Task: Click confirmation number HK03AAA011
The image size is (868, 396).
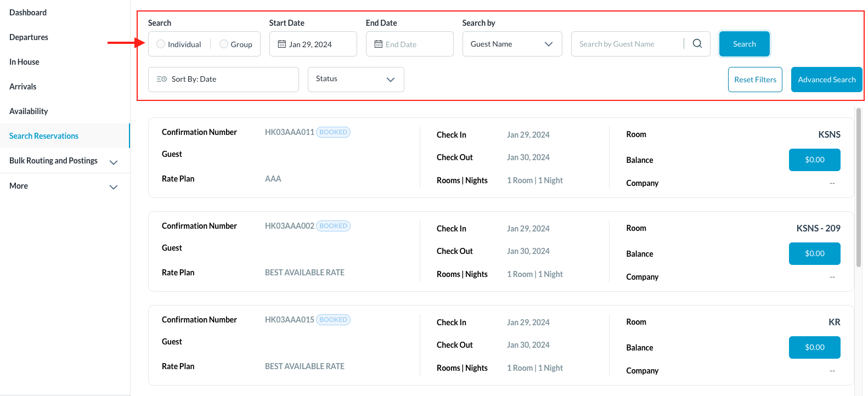Action: click(290, 132)
